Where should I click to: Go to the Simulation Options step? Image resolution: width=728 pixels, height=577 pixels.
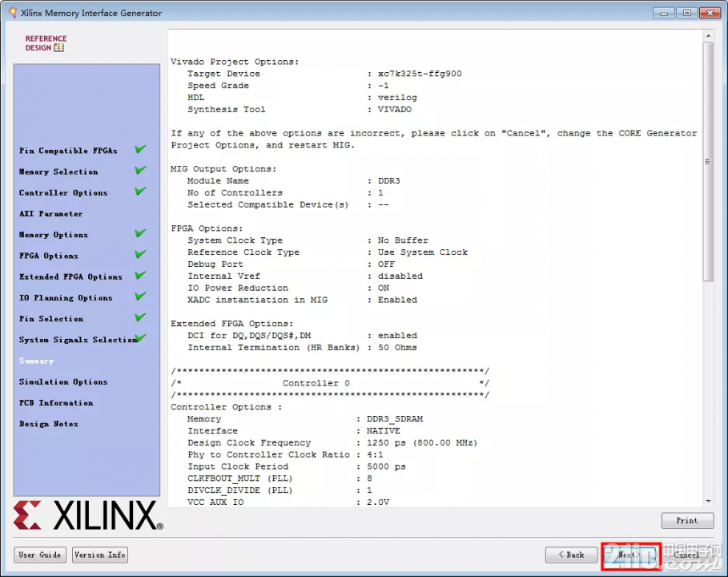(63, 382)
